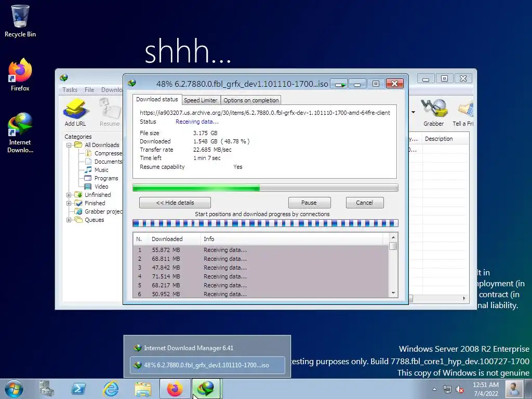Click the main green download progress bar
532x399 pixels.
pos(265,188)
